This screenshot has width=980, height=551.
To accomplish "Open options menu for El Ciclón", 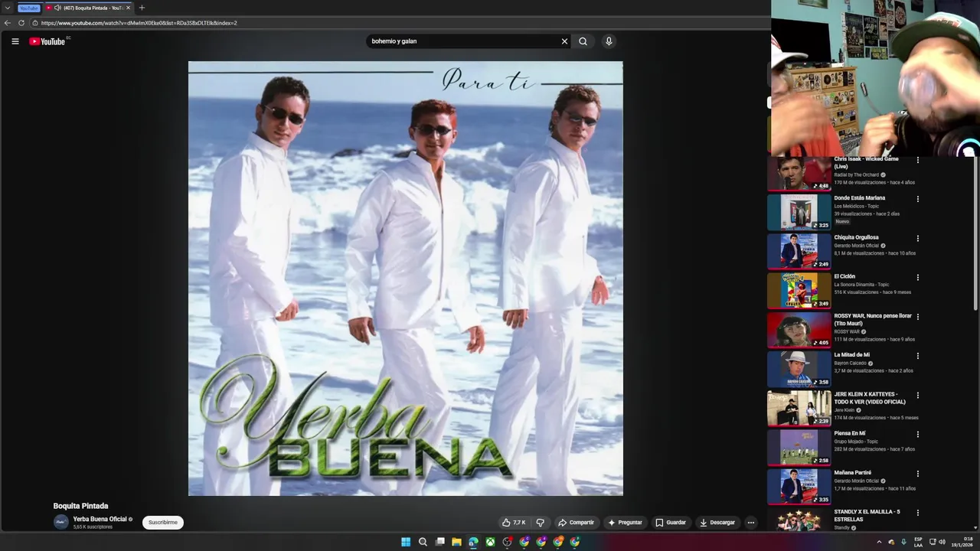I will click(x=917, y=277).
